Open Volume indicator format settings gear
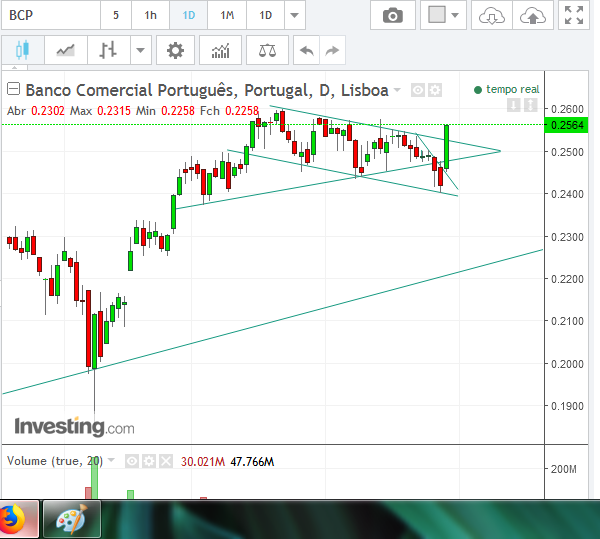Image resolution: width=600 pixels, height=539 pixels. (x=149, y=461)
